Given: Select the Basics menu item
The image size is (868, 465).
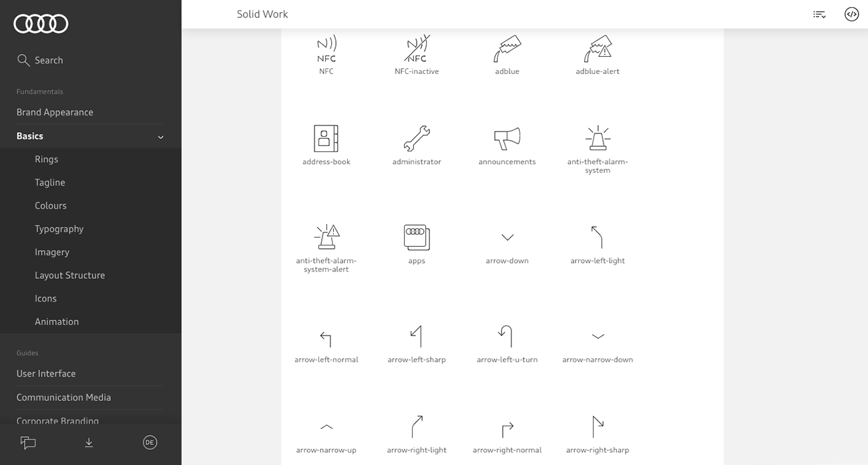Looking at the screenshot, I should tap(30, 136).
